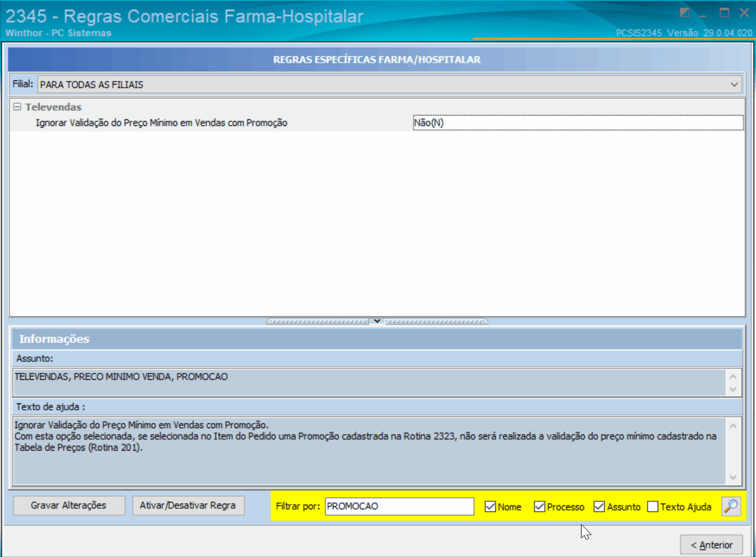Click Assunto scrollbar up arrow
The width and height of the screenshot is (756, 557).
(733, 376)
